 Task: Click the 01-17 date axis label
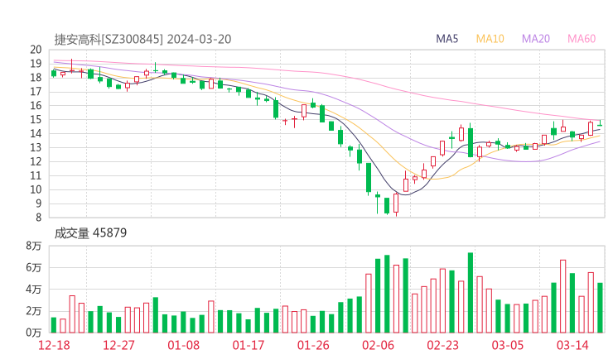click(x=249, y=345)
